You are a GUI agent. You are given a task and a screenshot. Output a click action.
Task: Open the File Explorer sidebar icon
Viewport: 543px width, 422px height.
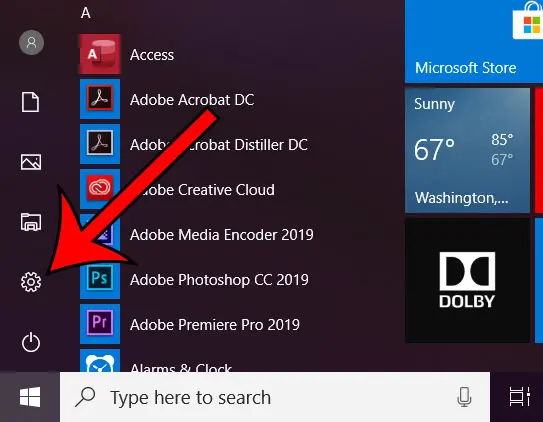click(31, 222)
